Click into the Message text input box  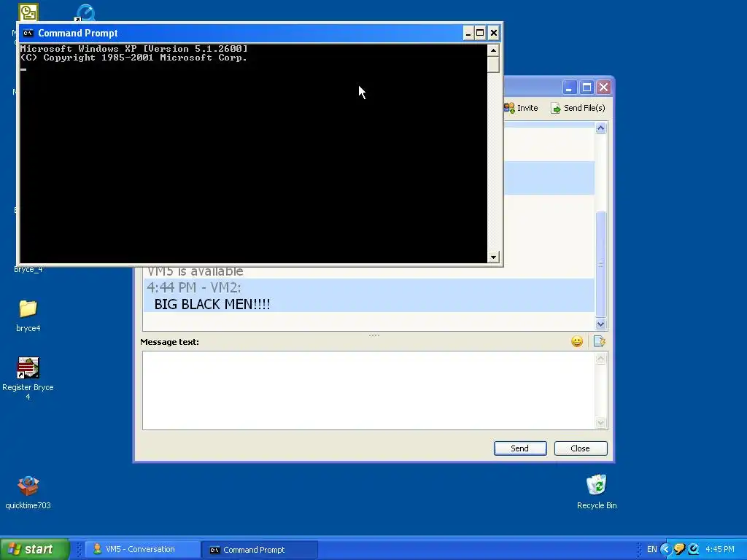(x=368, y=391)
